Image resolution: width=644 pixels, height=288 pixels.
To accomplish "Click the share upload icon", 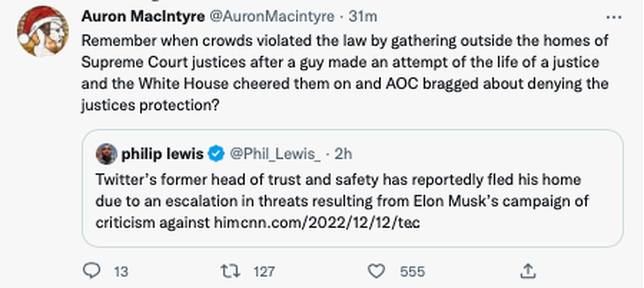I will [x=527, y=272].
